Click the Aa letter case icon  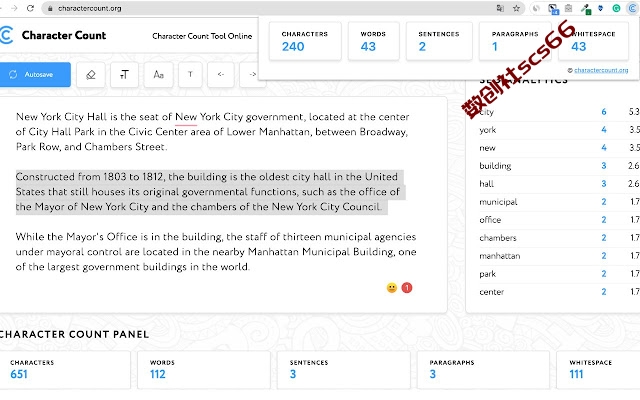(x=158, y=75)
